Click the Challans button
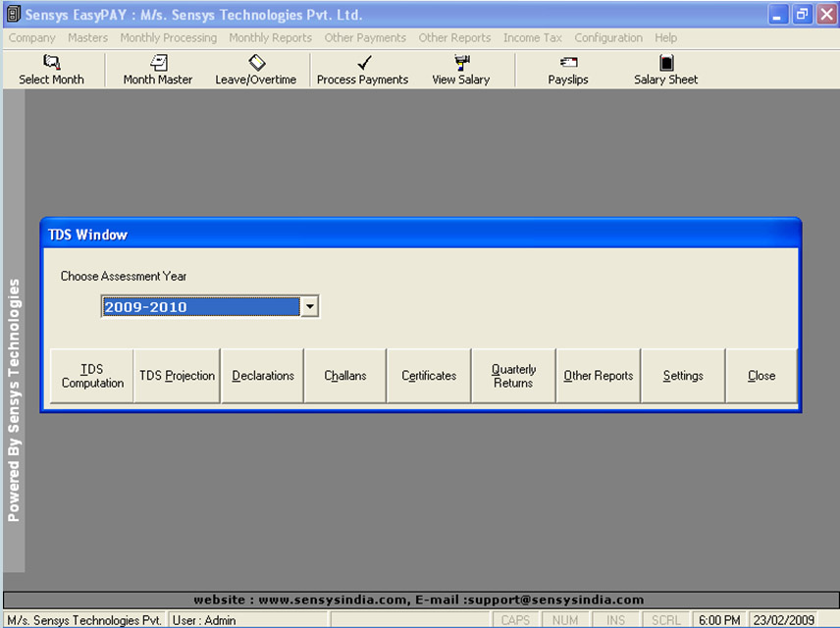 [x=345, y=376]
